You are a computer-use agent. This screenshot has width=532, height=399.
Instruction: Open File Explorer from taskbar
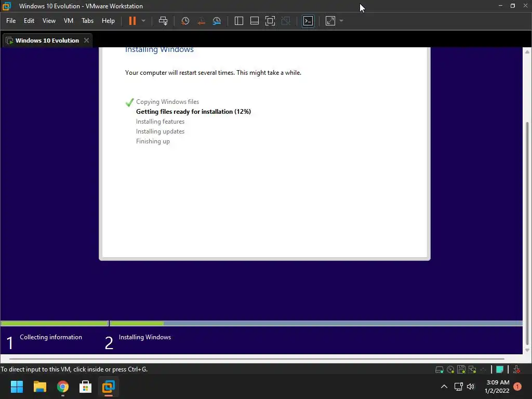click(x=39, y=387)
